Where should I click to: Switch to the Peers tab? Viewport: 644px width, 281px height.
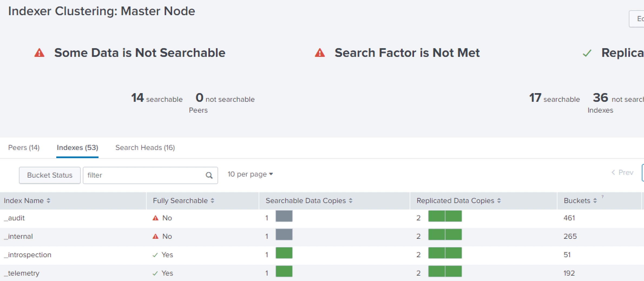pyautogui.click(x=24, y=148)
